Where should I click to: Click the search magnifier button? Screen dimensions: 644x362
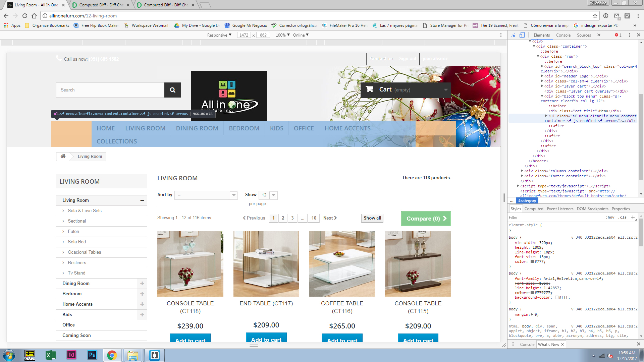tap(172, 90)
